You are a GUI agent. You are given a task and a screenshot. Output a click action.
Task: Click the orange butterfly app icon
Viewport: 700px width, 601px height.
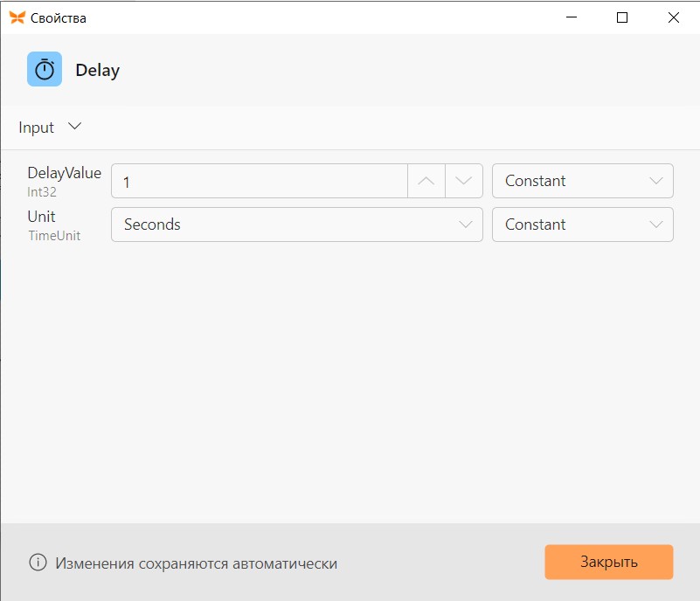tap(17, 17)
